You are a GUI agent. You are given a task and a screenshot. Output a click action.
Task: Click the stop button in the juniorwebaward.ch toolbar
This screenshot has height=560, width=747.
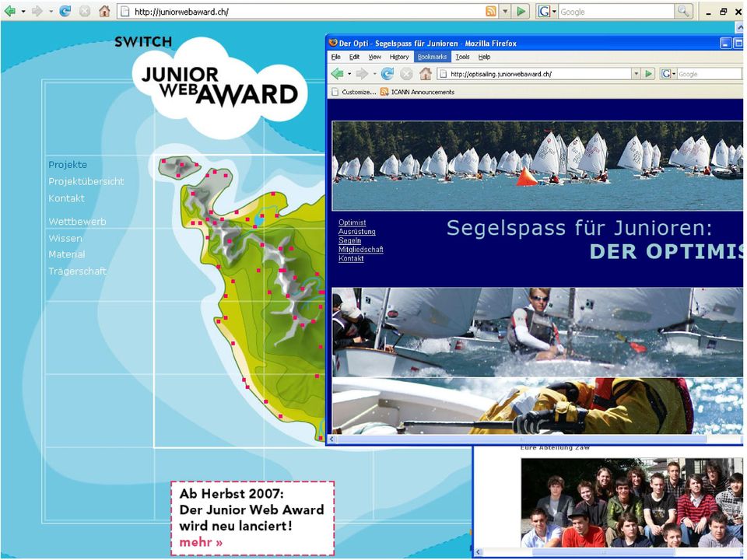[85, 12]
